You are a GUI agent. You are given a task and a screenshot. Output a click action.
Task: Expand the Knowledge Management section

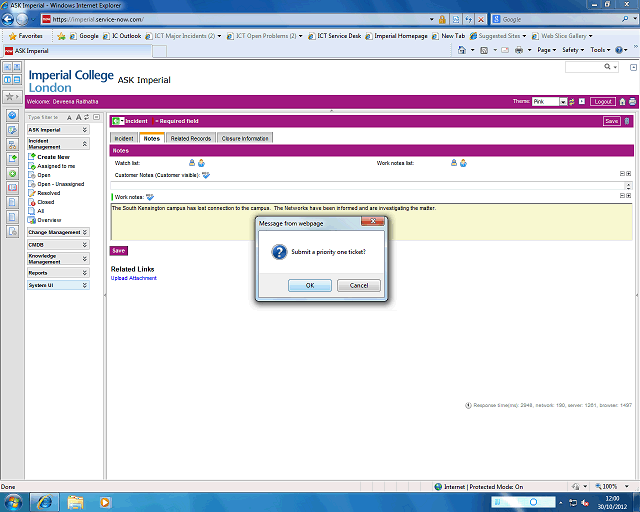click(84, 258)
